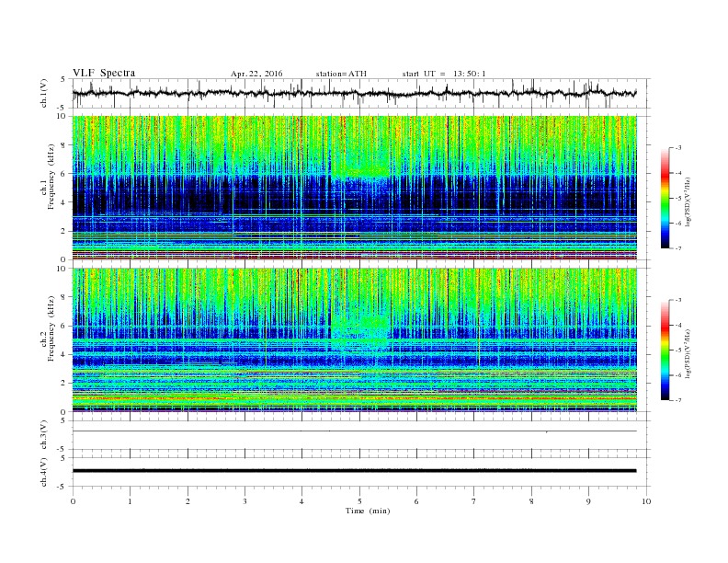Click the "VLF Spectra" plot title
Viewport: 728px width, 563px height.
coord(104,73)
